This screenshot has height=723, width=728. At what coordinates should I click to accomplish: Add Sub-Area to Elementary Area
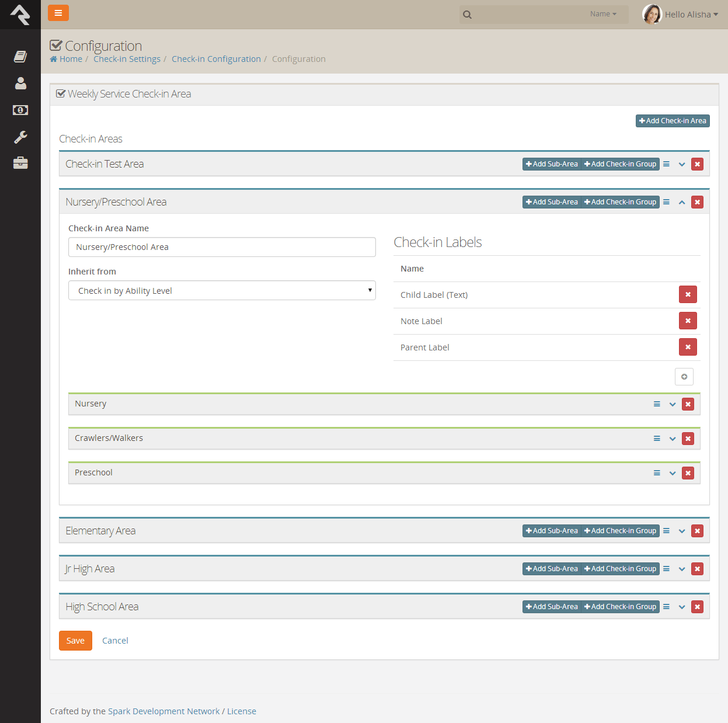(552, 531)
